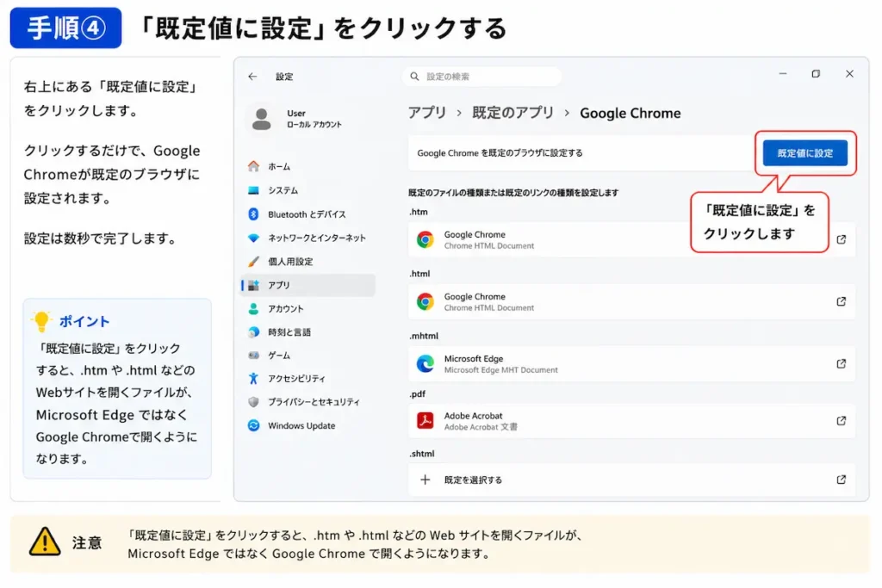The image size is (882, 588).
Task: Click the User account avatar
Action: tap(261, 119)
